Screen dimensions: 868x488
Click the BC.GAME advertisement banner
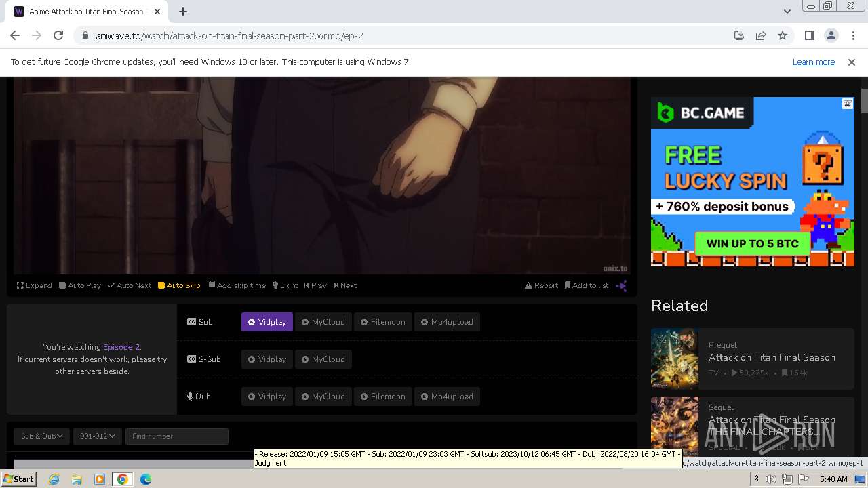coord(753,182)
